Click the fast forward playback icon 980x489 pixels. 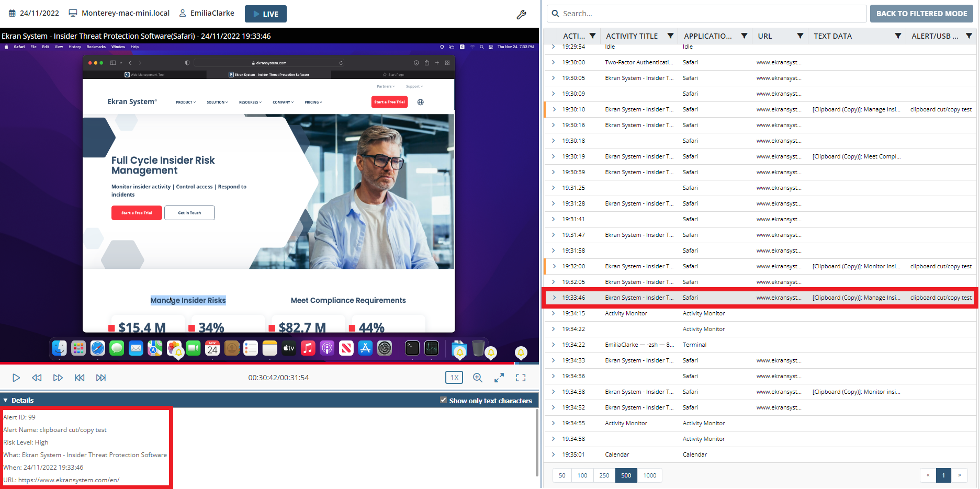click(58, 378)
